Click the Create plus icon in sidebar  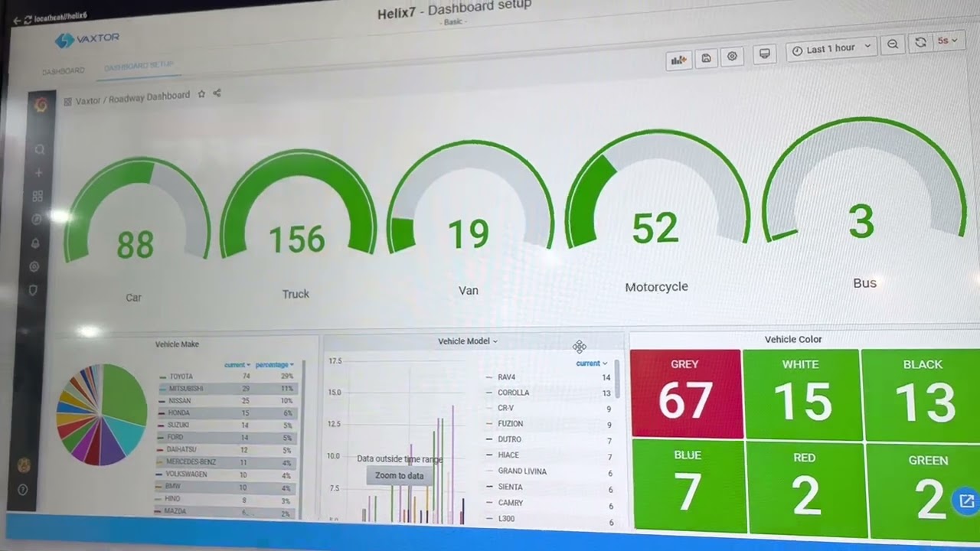(38, 173)
